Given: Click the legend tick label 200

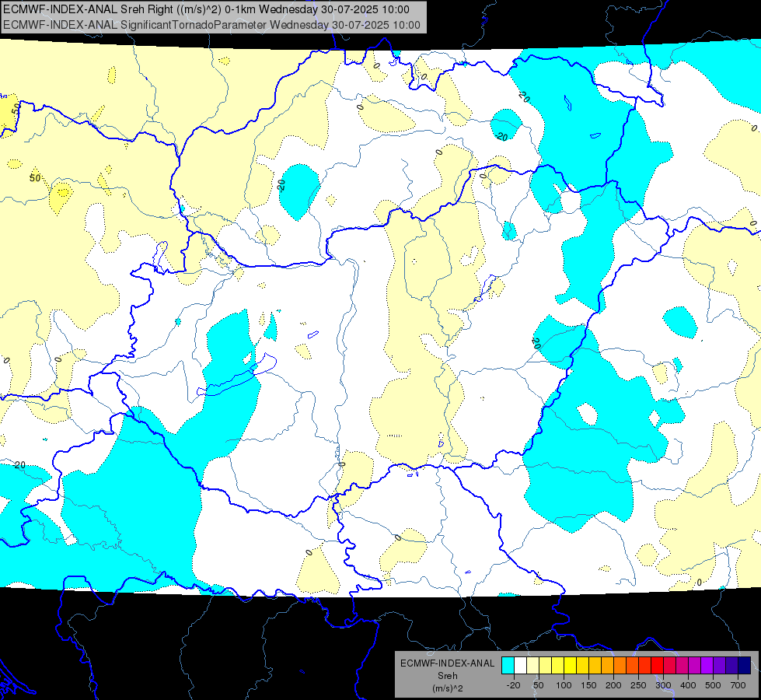Looking at the screenshot, I should pyautogui.click(x=613, y=685).
